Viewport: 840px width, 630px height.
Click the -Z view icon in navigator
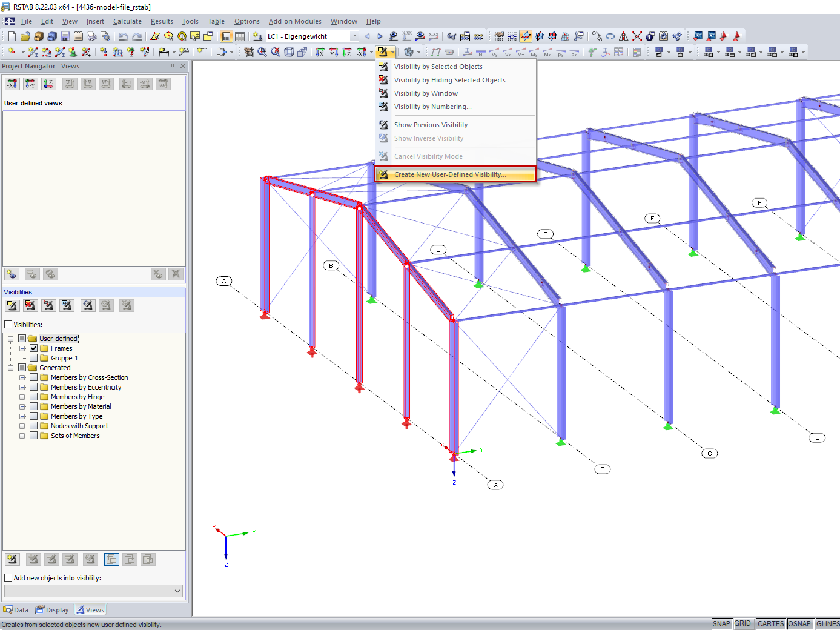point(49,84)
